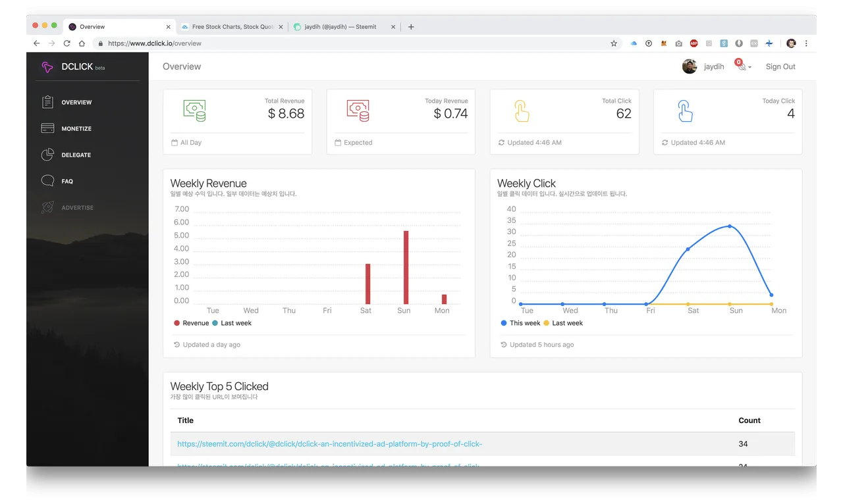Image resolution: width=843 pixels, height=504 pixels.
Task: Click the camera screenshot extension icon
Action: pyautogui.click(x=679, y=43)
